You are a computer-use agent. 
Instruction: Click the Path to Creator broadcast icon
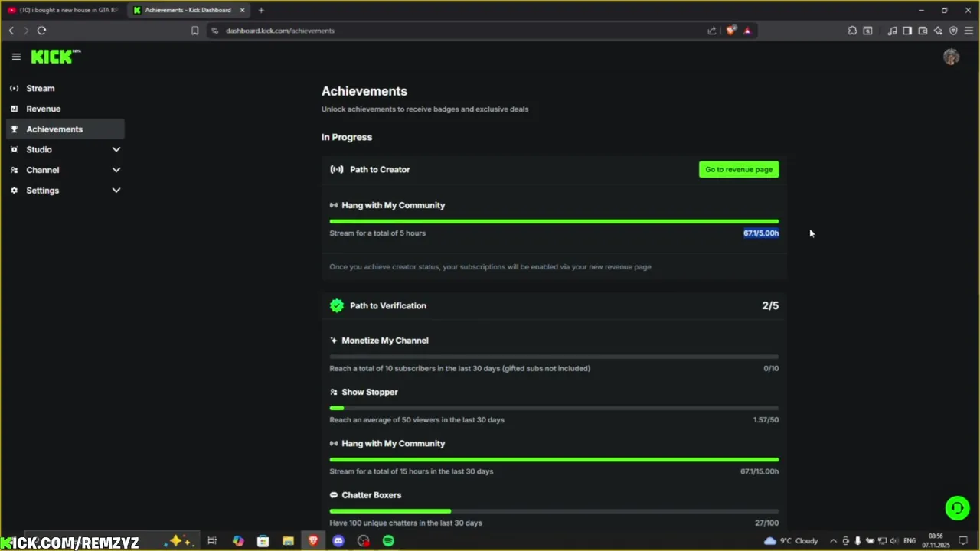337,169
